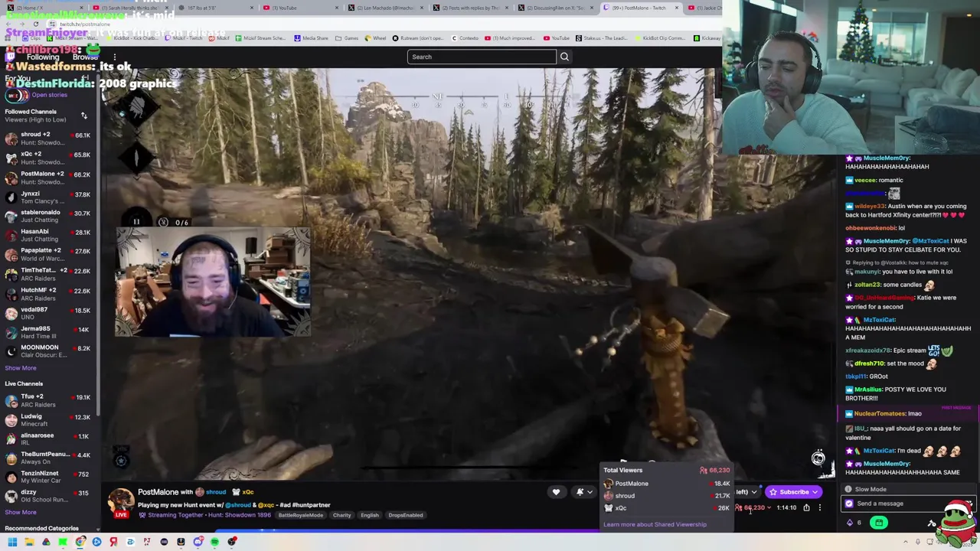Click the green channel points button
This screenshot has height=551, width=980.
879,523
